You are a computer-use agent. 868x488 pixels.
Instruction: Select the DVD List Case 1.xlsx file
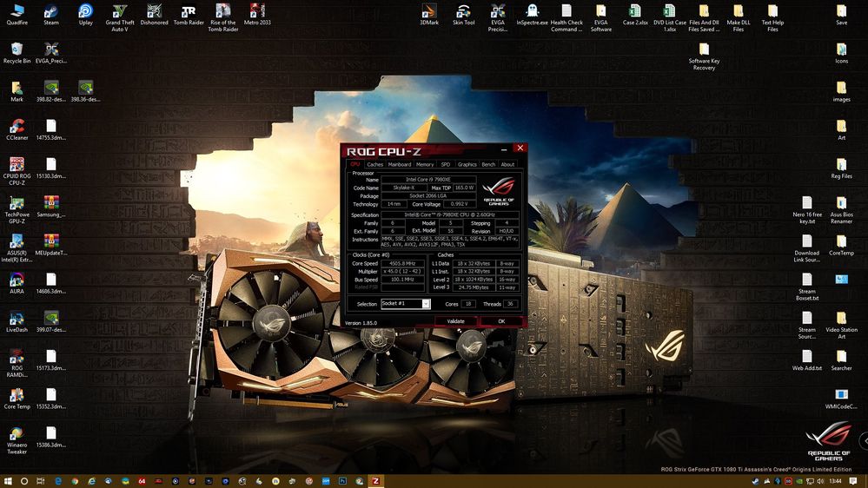pyautogui.click(x=669, y=17)
